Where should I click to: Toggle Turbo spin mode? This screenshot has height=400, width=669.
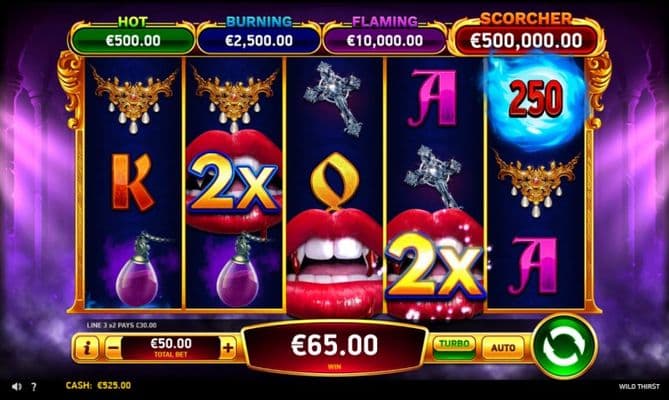(454, 348)
